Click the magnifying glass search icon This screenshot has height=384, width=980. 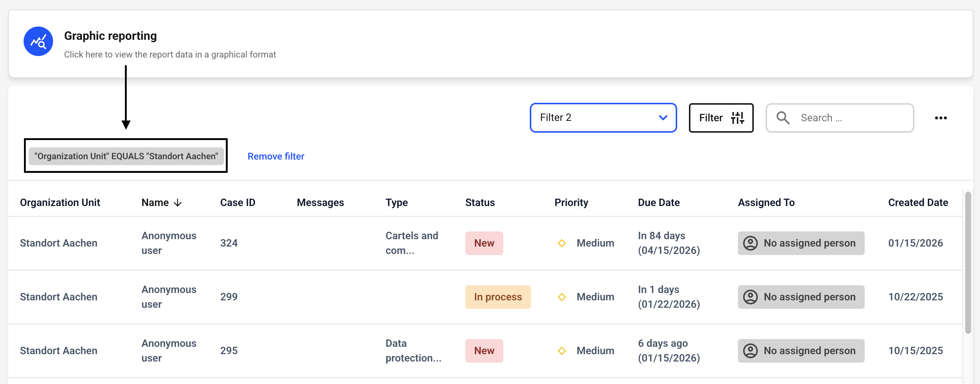tap(783, 118)
